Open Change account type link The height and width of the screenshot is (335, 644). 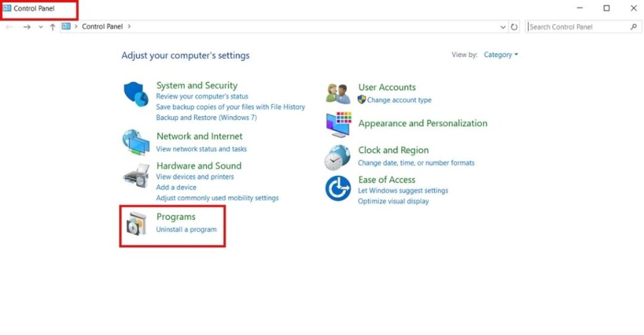399,100
